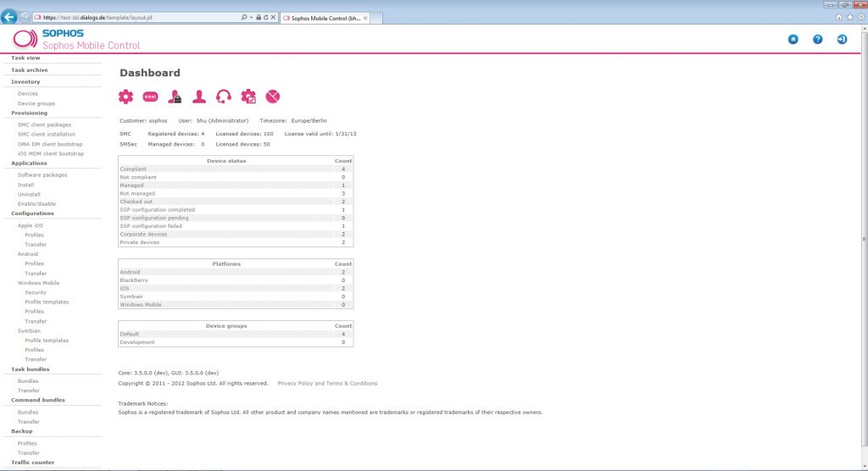The image size is (868, 471).
Task: Select Apple iOS configuration entry
Action: point(30,225)
